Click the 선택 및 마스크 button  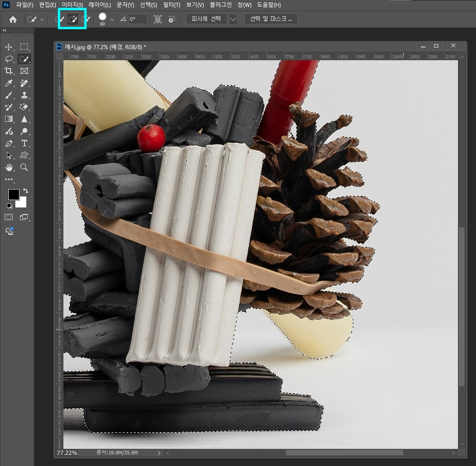(x=271, y=19)
